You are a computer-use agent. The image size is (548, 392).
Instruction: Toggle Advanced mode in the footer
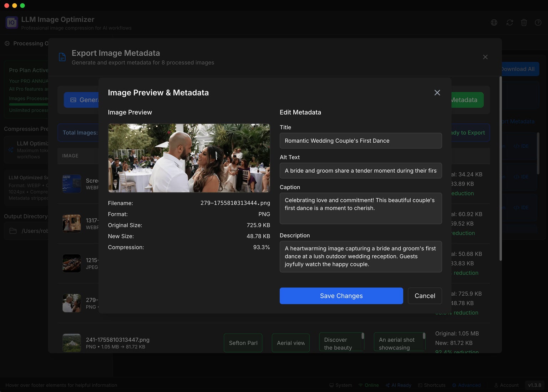click(466, 385)
